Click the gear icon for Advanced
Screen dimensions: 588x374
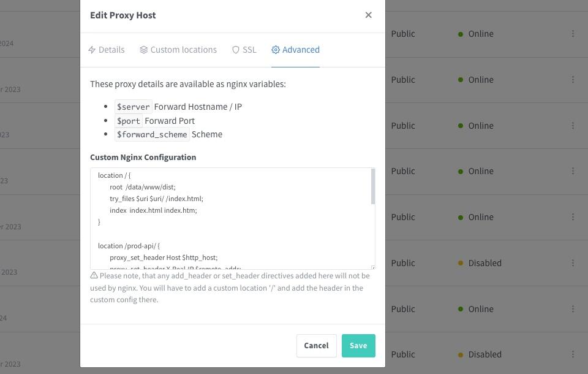pyautogui.click(x=276, y=50)
